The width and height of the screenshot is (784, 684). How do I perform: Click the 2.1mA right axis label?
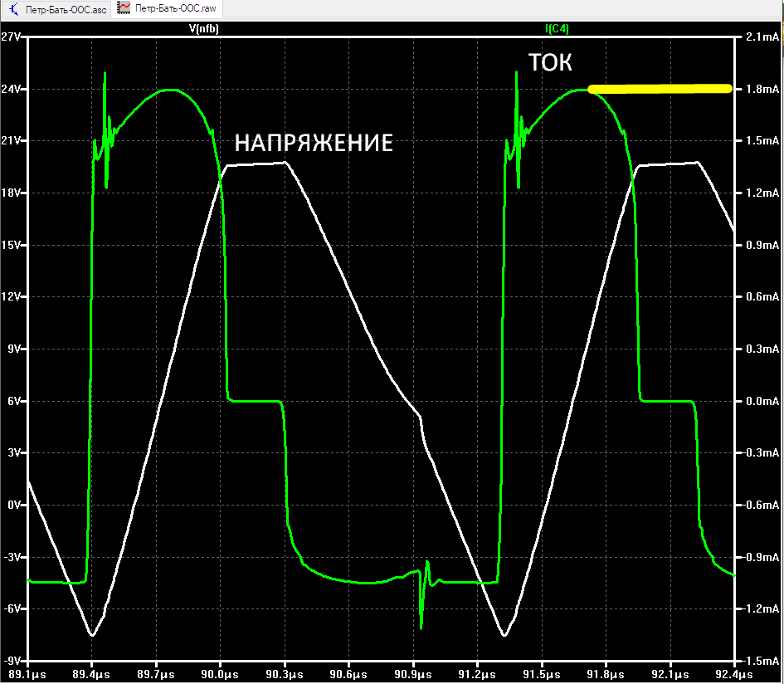[x=762, y=37]
